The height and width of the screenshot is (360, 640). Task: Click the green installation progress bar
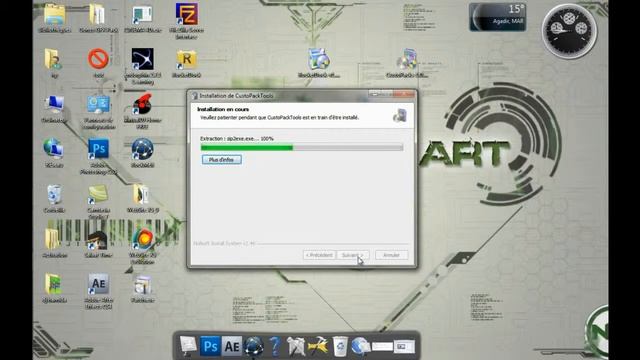coord(302,147)
